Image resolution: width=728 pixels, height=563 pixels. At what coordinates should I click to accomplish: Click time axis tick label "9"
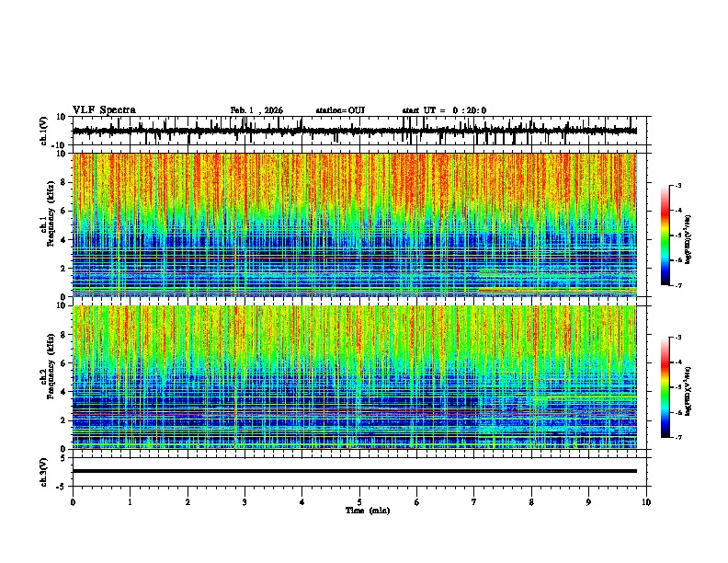588,502
